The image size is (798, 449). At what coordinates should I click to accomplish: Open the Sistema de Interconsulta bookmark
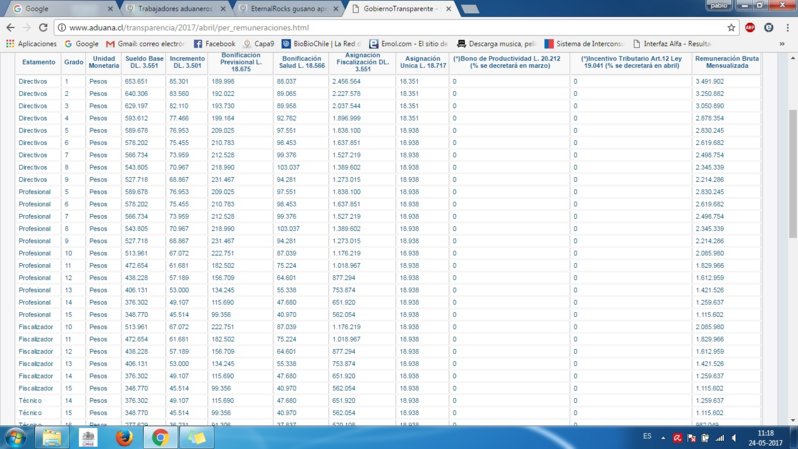(x=584, y=44)
